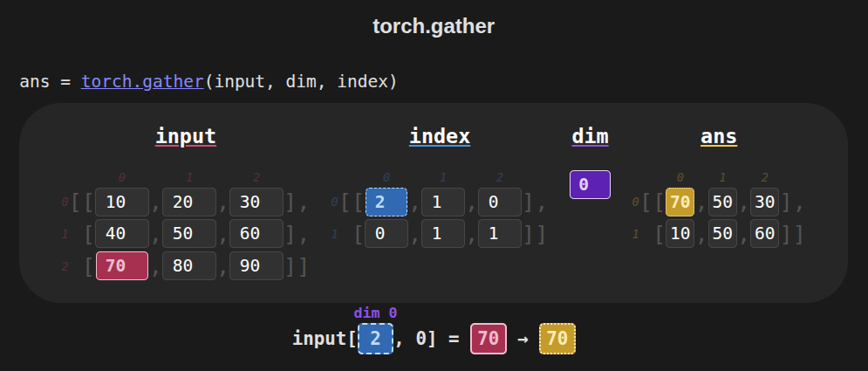Image resolution: width=868 pixels, height=371 pixels.
Task: Select the highlighted gold 70 ans cell
Action: click(x=680, y=203)
